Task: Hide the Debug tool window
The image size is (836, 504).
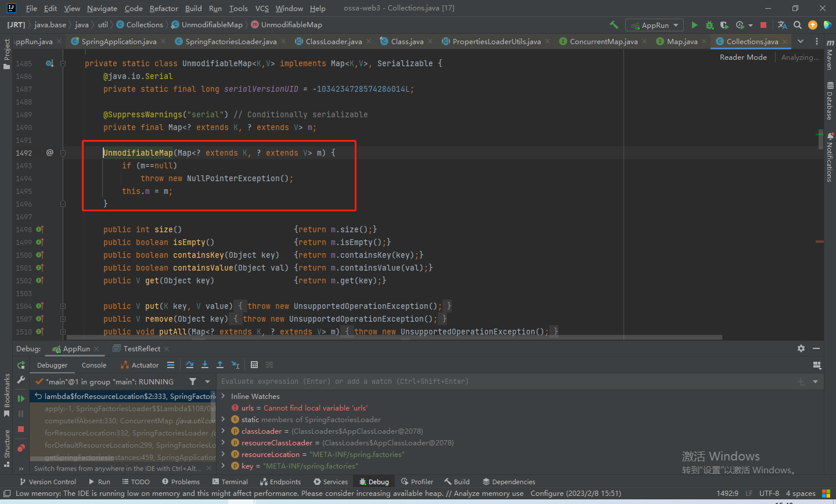Action: [x=816, y=348]
